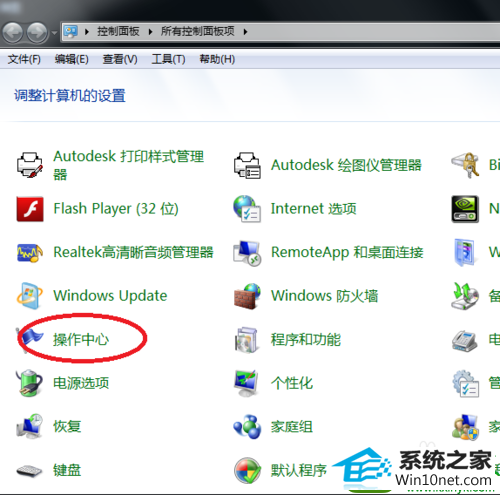The height and width of the screenshot is (495, 500).
Task: Click the 调整计算机的设置 heading
Action: [70, 96]
